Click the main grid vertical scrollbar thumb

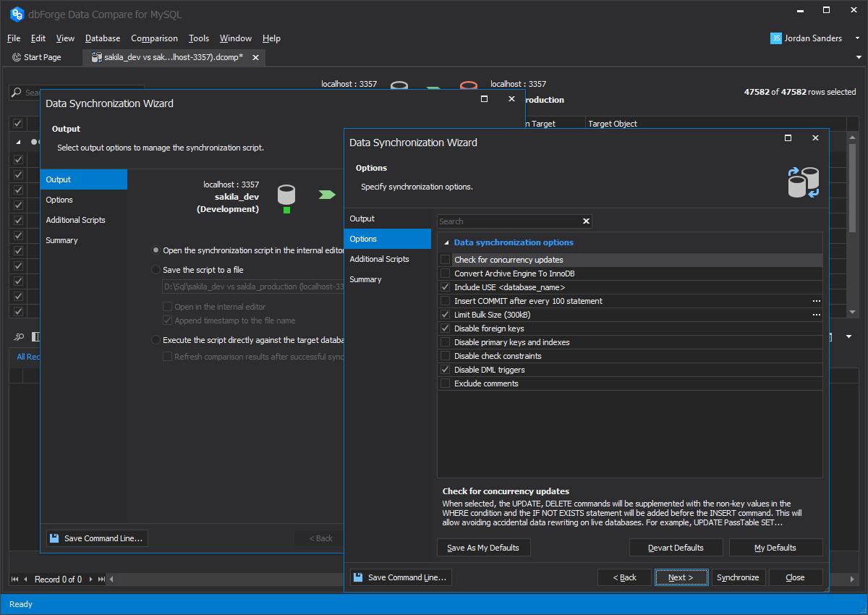[x=852, y=188]
